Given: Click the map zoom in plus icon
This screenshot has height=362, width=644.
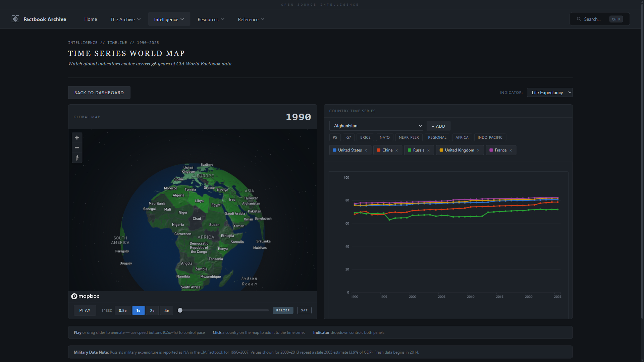Looking at the screenshot, I should coord(77,138).
